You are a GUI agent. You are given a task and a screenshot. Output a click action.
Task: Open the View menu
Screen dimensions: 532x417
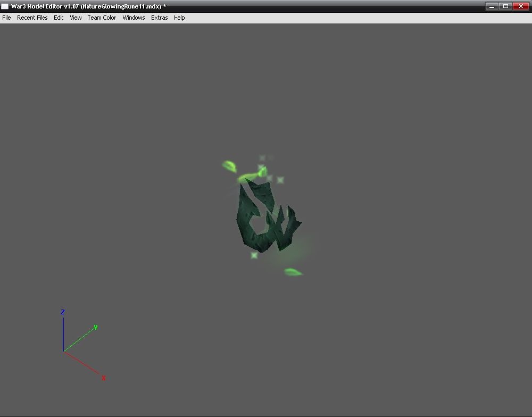[76, 18]
